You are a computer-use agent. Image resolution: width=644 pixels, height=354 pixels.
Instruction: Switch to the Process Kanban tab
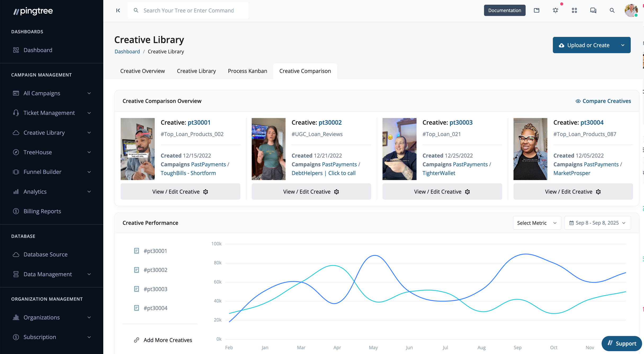pos(247,71)
